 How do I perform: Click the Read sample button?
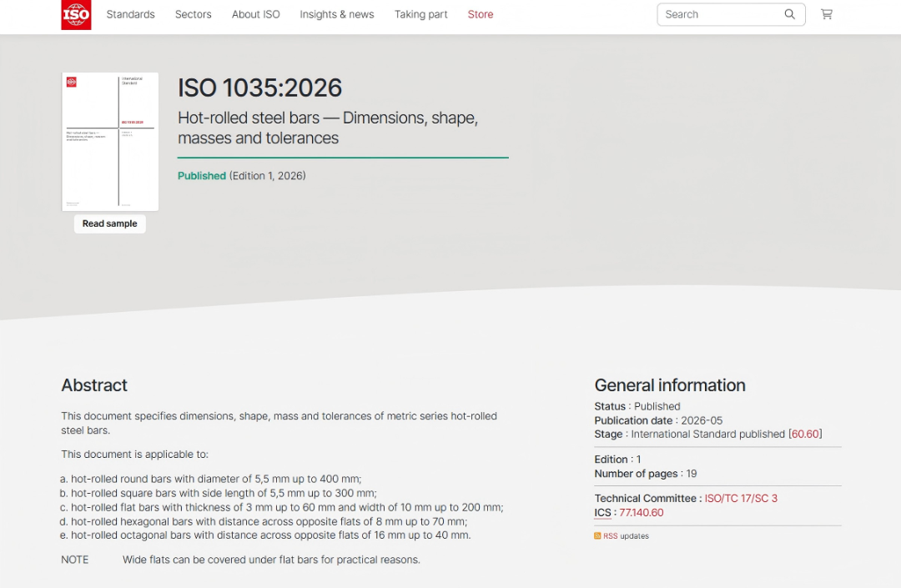[x=110, y=224]
